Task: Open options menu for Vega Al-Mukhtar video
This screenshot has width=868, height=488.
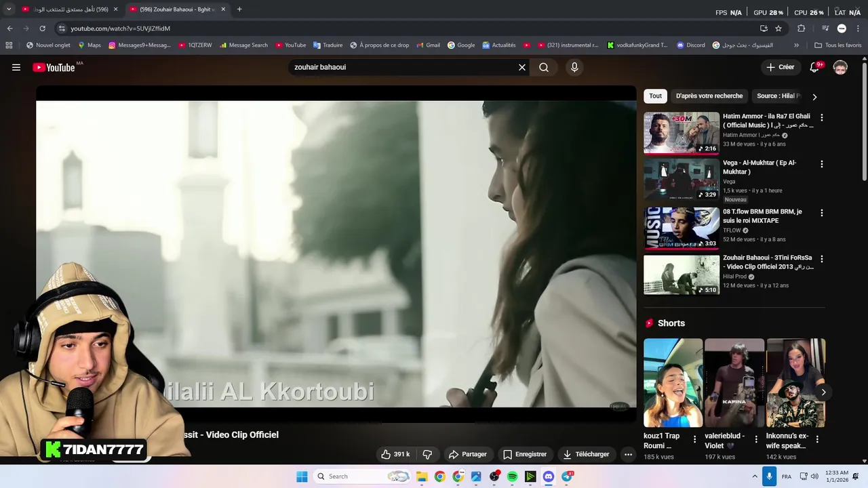Action: coord(822,164)
